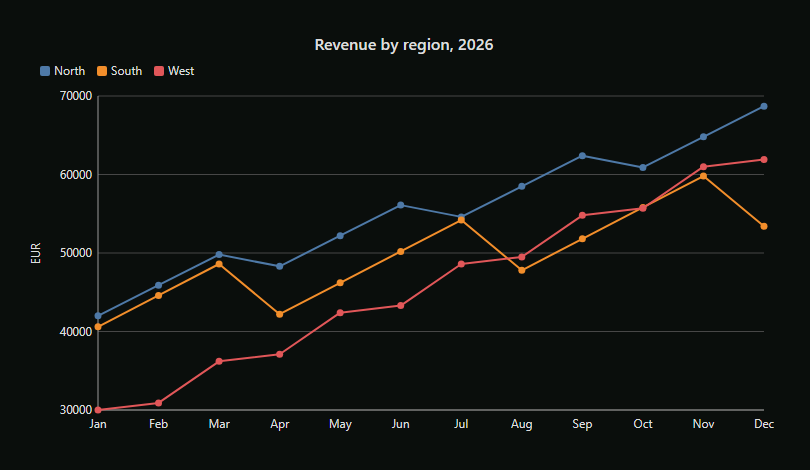Click the Jun x-axis label

401,424
